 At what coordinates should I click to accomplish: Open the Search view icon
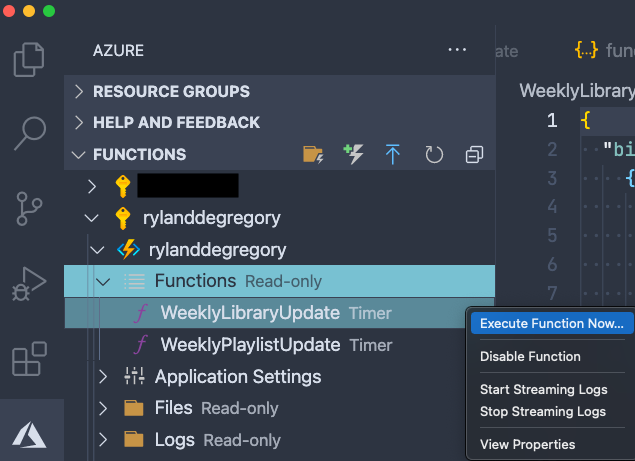click(x=30, y=133)
